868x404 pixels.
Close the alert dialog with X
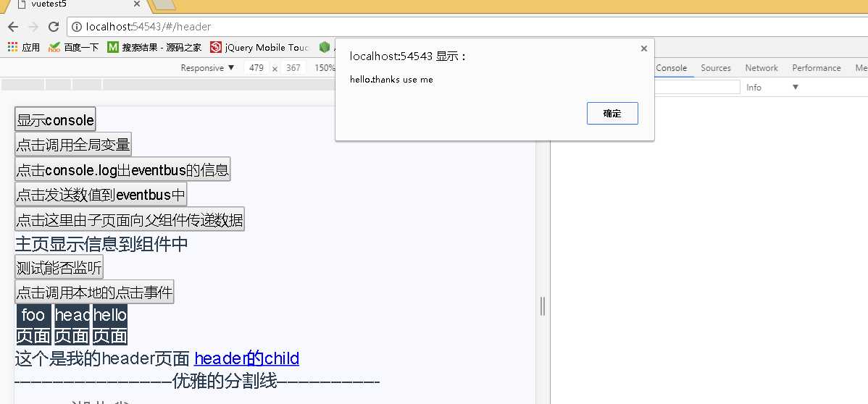(x=644, y=49)
